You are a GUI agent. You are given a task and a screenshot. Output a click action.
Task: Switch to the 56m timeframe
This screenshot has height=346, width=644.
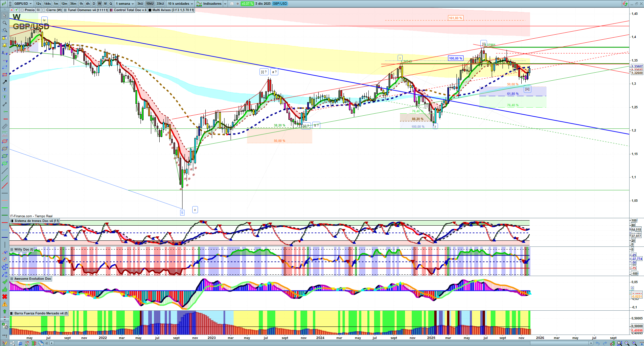73,4
